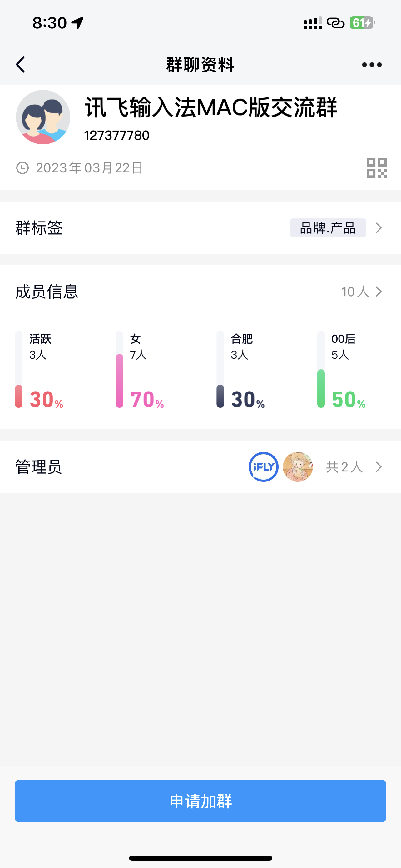Image resolution: width=401 pixels, height=868 pixels.
Task: Tap the 女 70% pink bar
Action: [120, 381]
